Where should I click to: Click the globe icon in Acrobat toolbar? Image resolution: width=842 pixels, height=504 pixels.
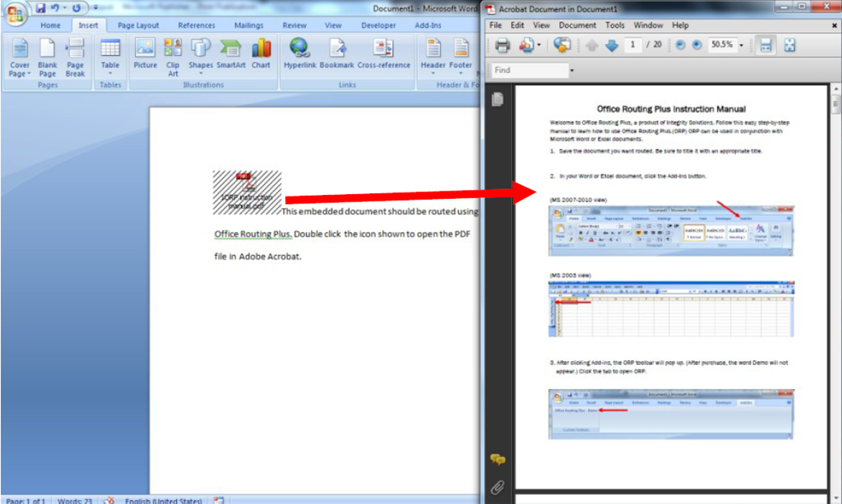(562, 45)
